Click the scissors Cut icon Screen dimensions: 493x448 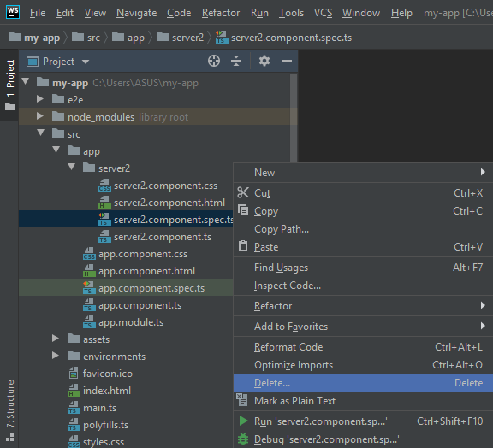pos(243,192)
